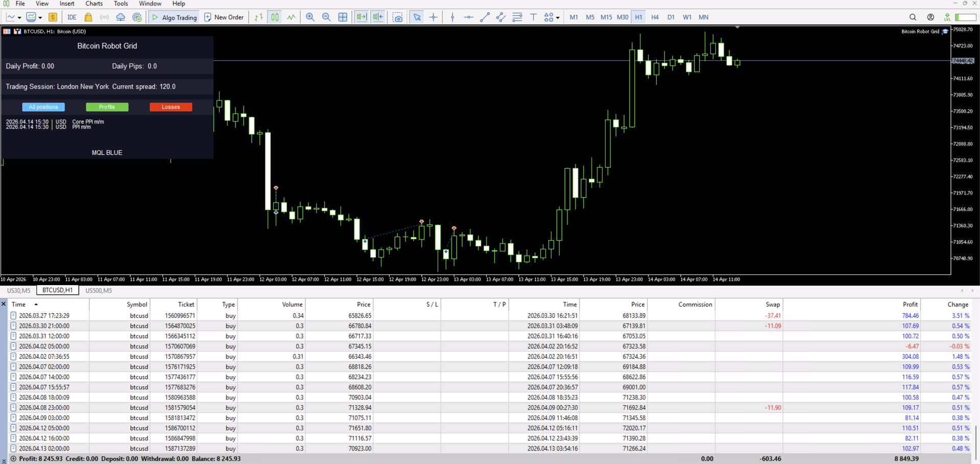Activate the crosshair cursor mode
This screenshot has width=980, height=464.
pos(433,17)
